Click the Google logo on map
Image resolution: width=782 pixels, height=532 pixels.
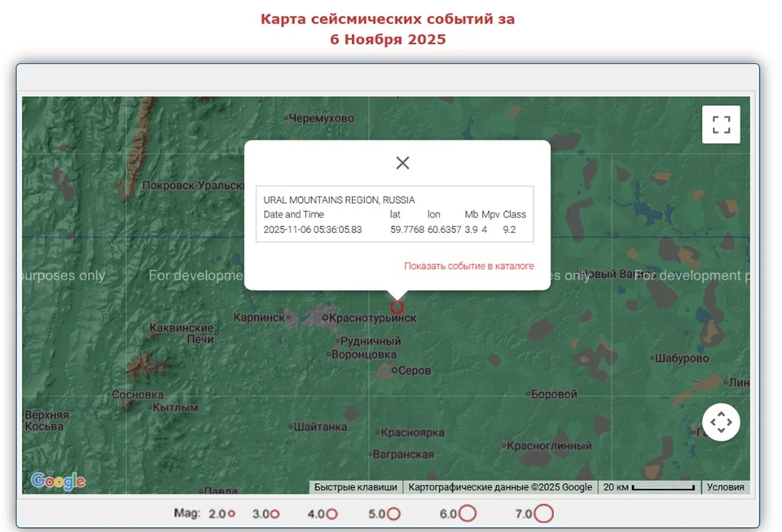(x=58, y=481)
